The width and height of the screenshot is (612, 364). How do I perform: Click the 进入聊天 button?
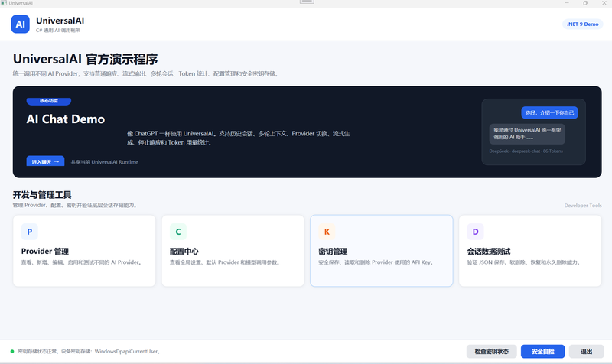click(45, 161)
